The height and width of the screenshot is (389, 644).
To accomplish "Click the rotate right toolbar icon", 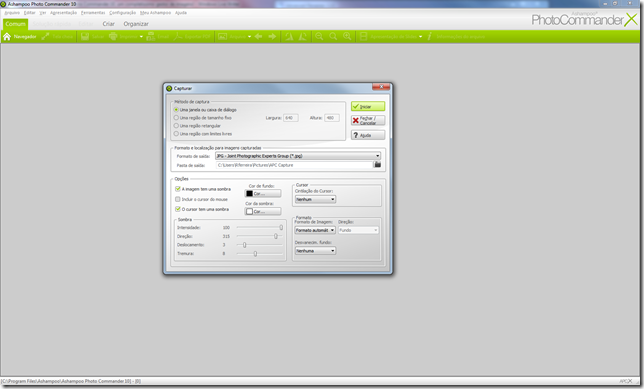I will click(303, 37).
